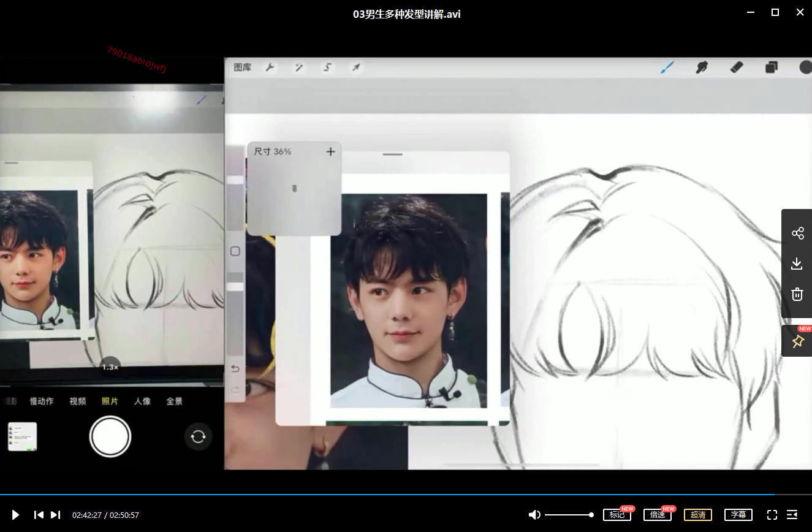
Task: Open the wrench actions menu
Action: pos(270,67)
